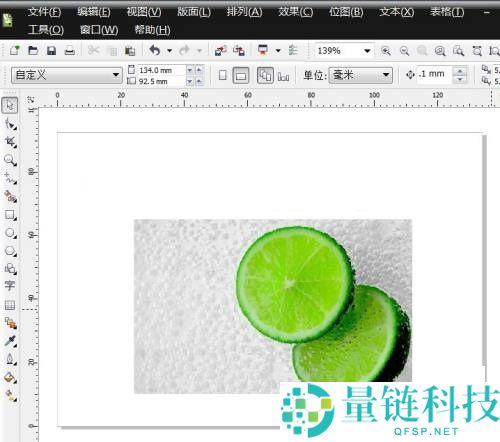Open the undo history dropdown arrow
The height and width of the screenshot is (442, 500).
169,51
